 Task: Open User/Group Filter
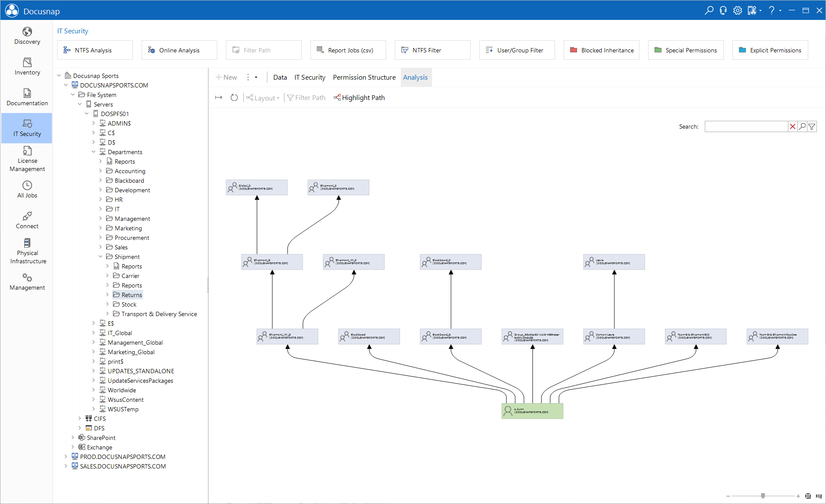(x=517, y=50)
